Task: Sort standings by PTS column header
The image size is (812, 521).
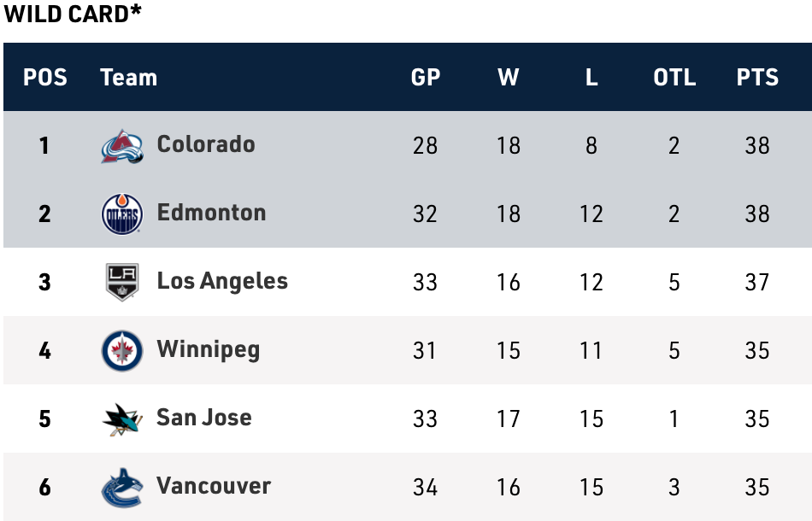Action: (x=757, y=78)
